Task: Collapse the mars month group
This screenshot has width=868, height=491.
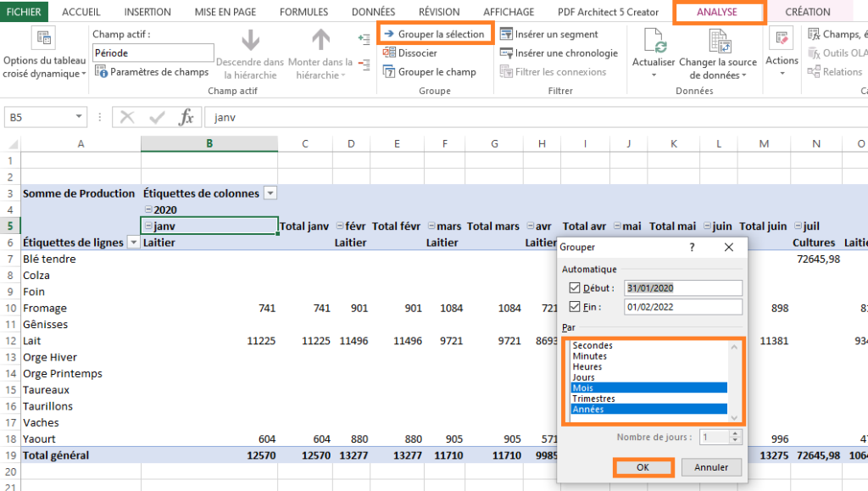Action: pos(431,226)
